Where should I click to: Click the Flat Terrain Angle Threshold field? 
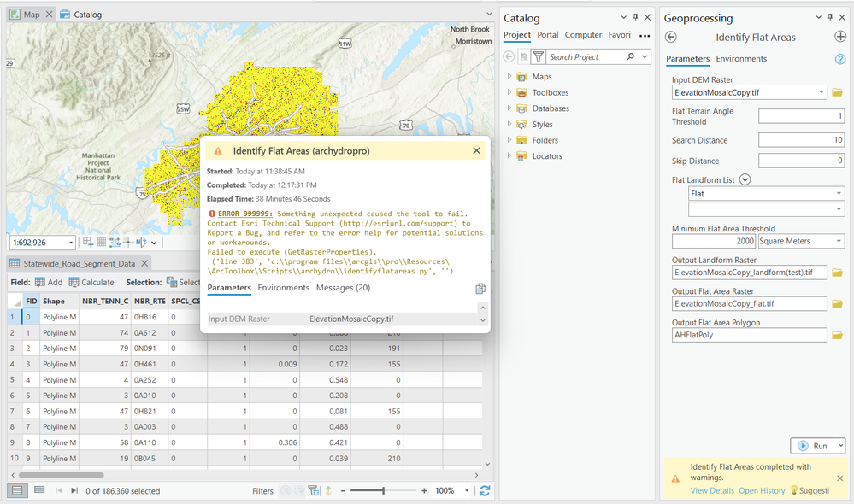coord(801,116)
